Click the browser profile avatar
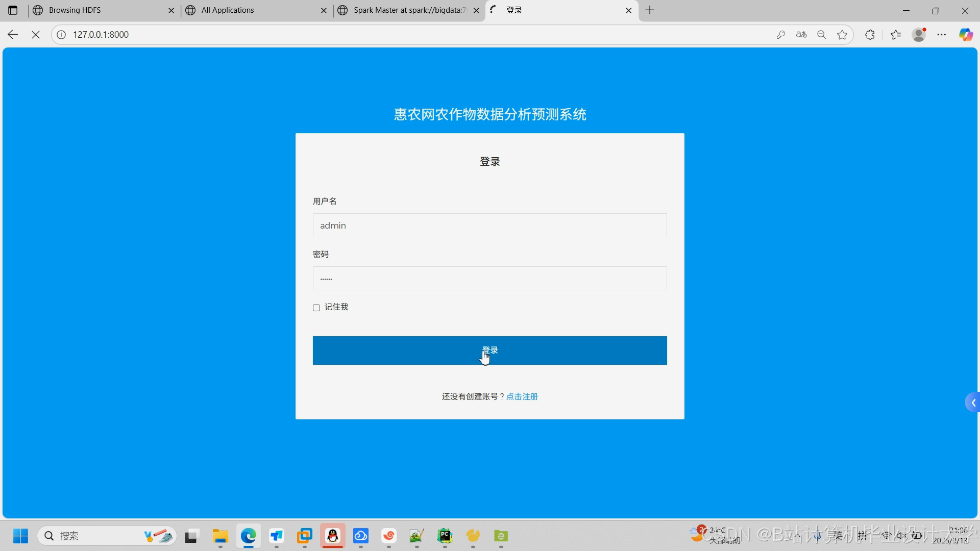The height and width of the screenshot is (551, 980). tap(919, 35)
